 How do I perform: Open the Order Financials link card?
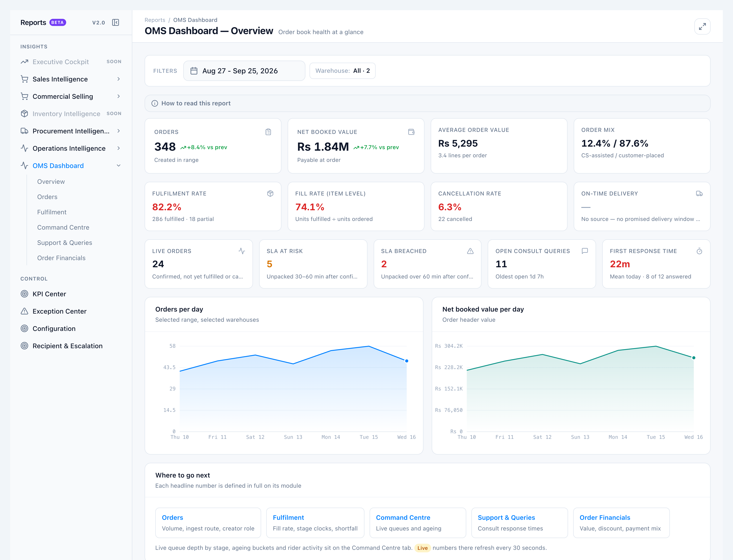pos(621,523)
